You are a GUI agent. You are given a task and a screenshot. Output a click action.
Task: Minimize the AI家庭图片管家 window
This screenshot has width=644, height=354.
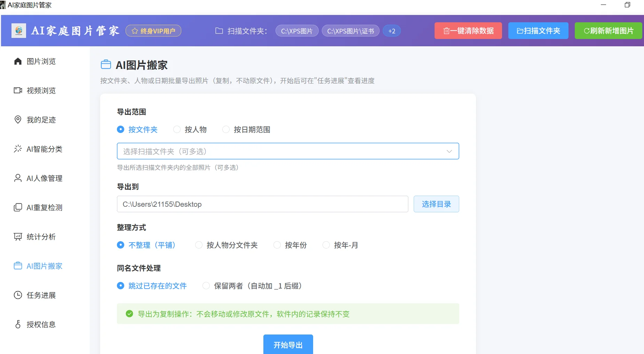604,5
